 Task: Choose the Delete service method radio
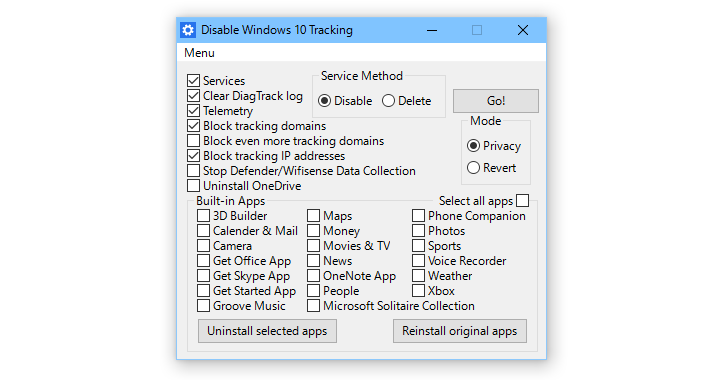pos(388,101)
